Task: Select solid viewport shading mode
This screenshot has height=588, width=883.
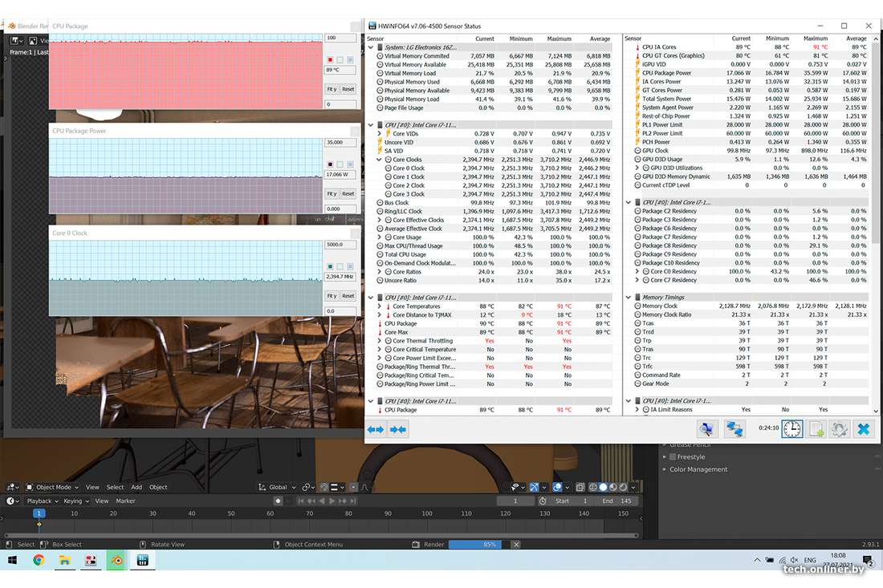Action: click(602, 487)
